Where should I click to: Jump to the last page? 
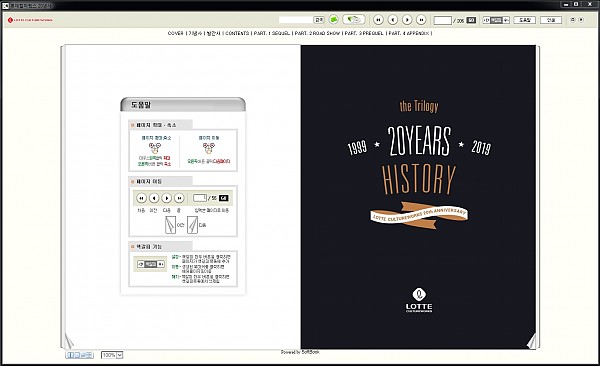coord(421,20)
